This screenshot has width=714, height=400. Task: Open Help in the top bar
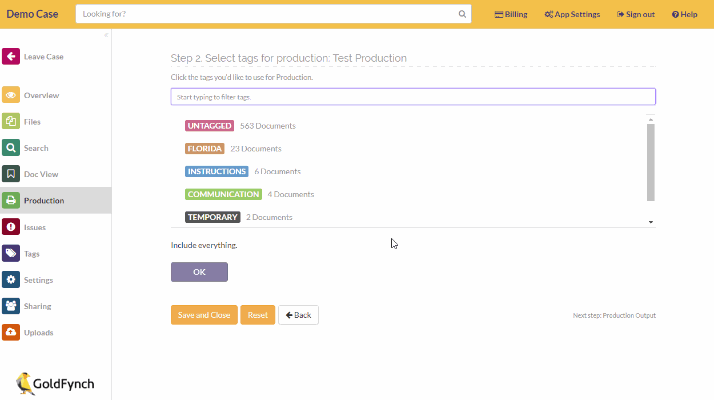pos(684,14)
